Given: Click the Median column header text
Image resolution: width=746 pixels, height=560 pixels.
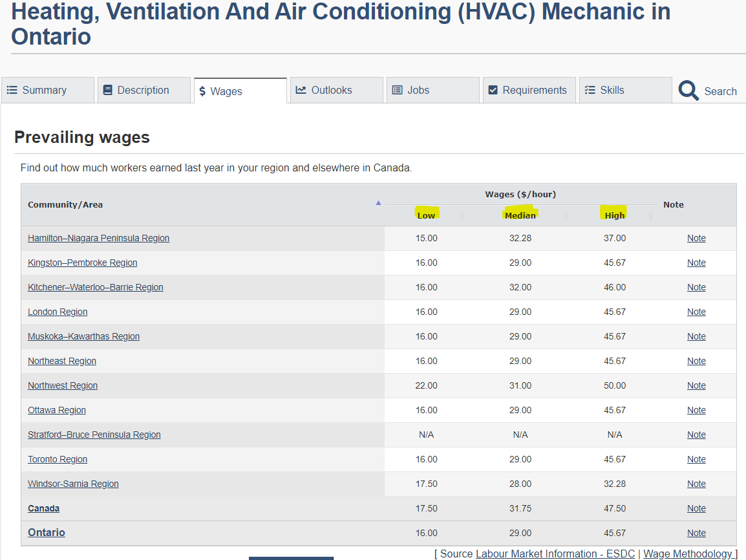Looking at the screenshot, I should pos(520,215).
